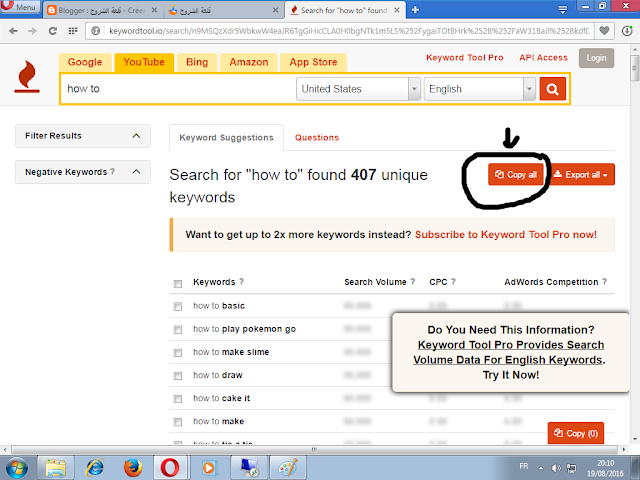Open a new tab with the plus icon
The width and height of the screenshot is (640, 480).
415,10
